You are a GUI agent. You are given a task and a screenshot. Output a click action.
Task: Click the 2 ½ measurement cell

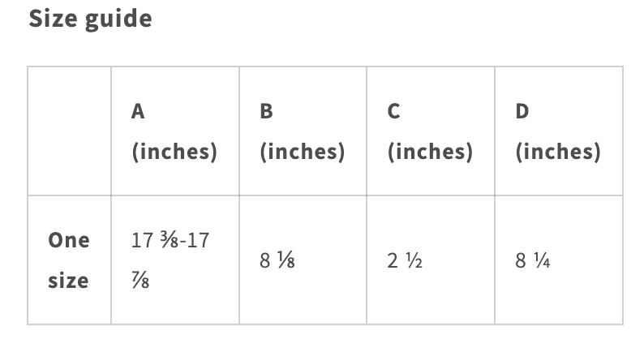click(x=431, y=260)
